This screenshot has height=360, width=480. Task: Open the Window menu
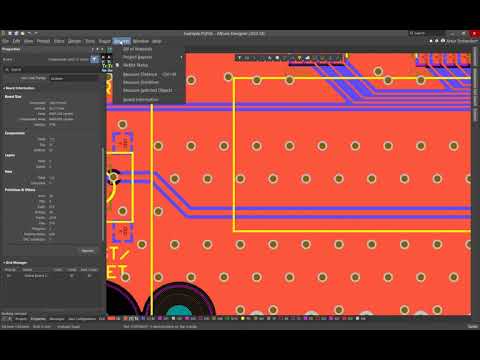point(141,41)
